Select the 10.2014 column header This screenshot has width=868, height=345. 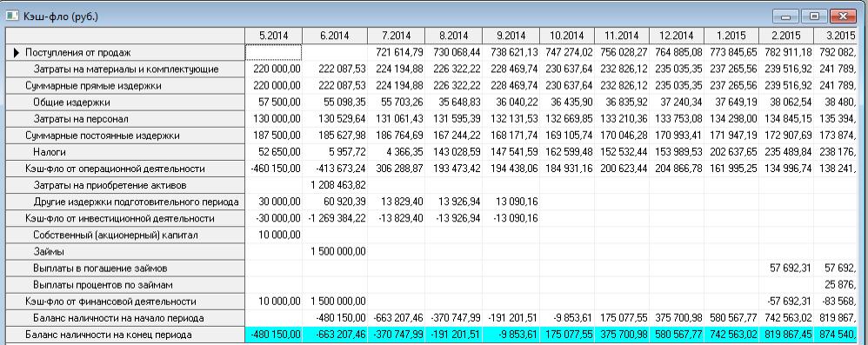click(x=567, y=36)
